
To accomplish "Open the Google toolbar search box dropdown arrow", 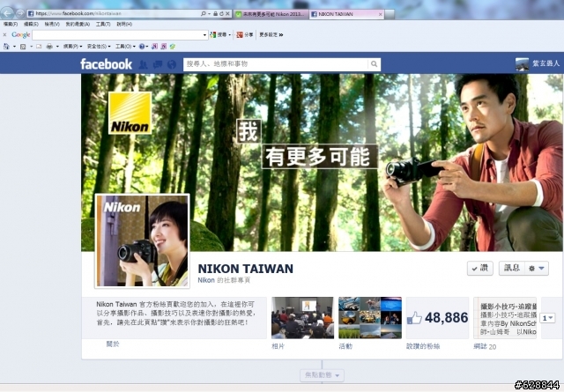I will tap(204, 35).
